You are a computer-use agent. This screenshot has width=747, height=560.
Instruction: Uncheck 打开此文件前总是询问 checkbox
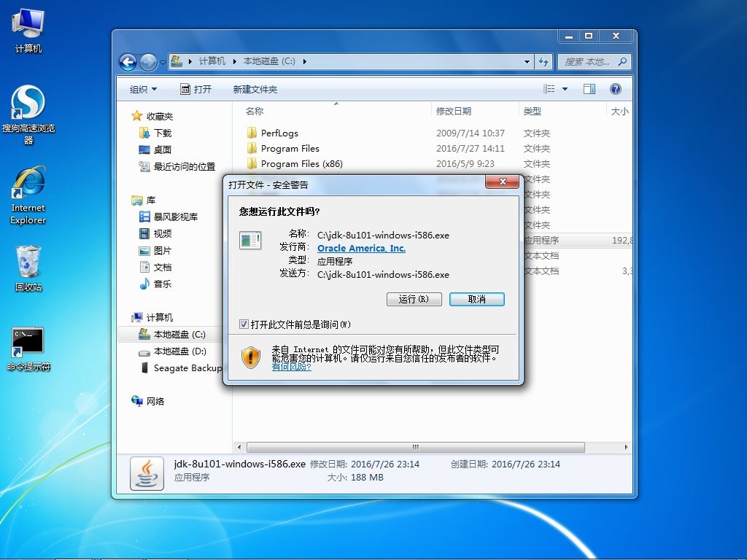click(x=244, y=324)
